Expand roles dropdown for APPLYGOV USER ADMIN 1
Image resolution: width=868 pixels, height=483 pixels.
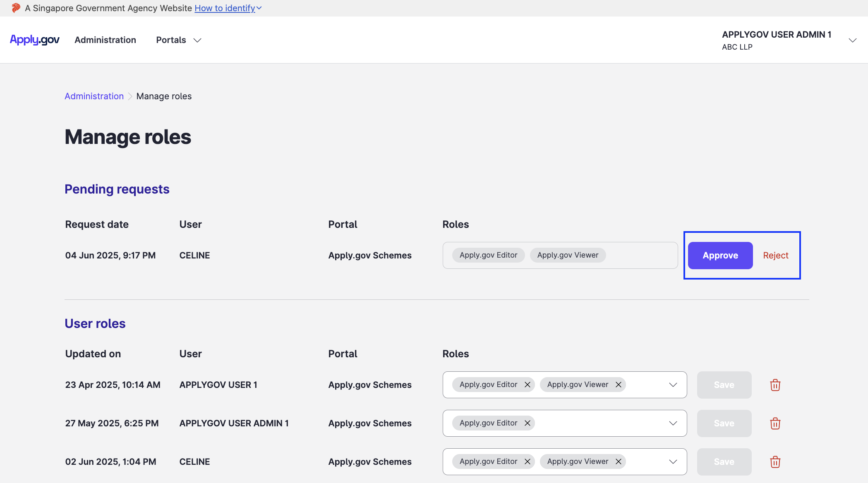pyautogui.click(x=673, y=423)
